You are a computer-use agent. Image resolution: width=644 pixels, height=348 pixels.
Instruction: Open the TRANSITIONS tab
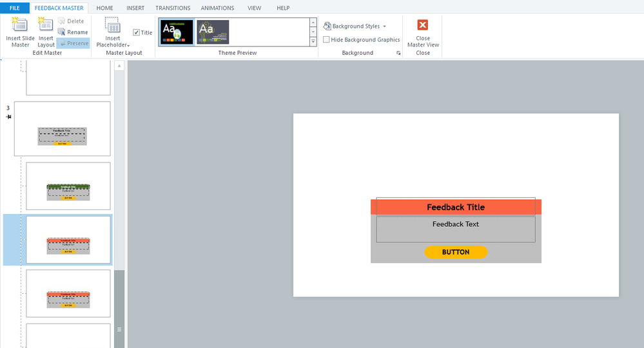[x=173, y=8]
